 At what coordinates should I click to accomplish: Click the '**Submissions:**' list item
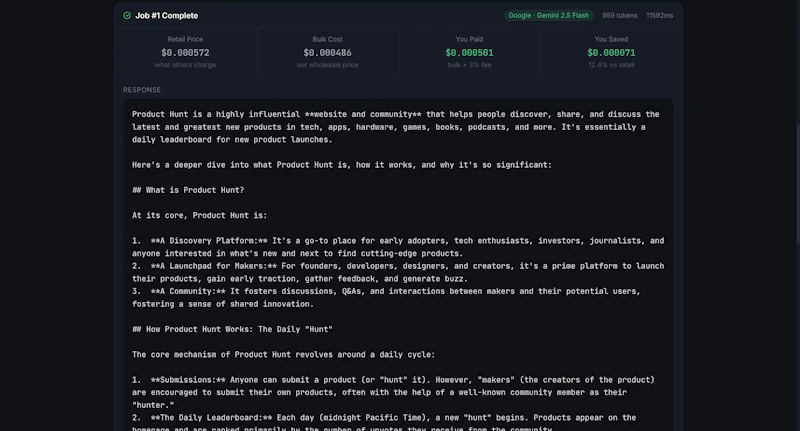click(393, 392)
